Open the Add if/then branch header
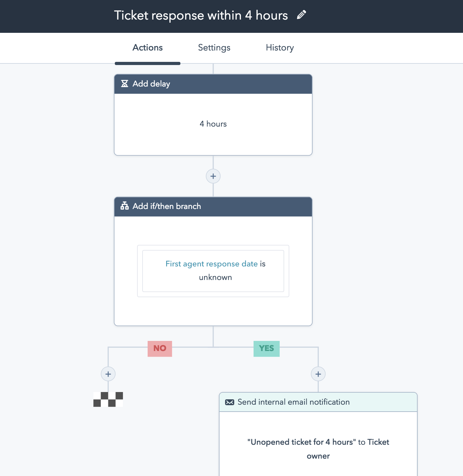463x476 pixels. 213,206
